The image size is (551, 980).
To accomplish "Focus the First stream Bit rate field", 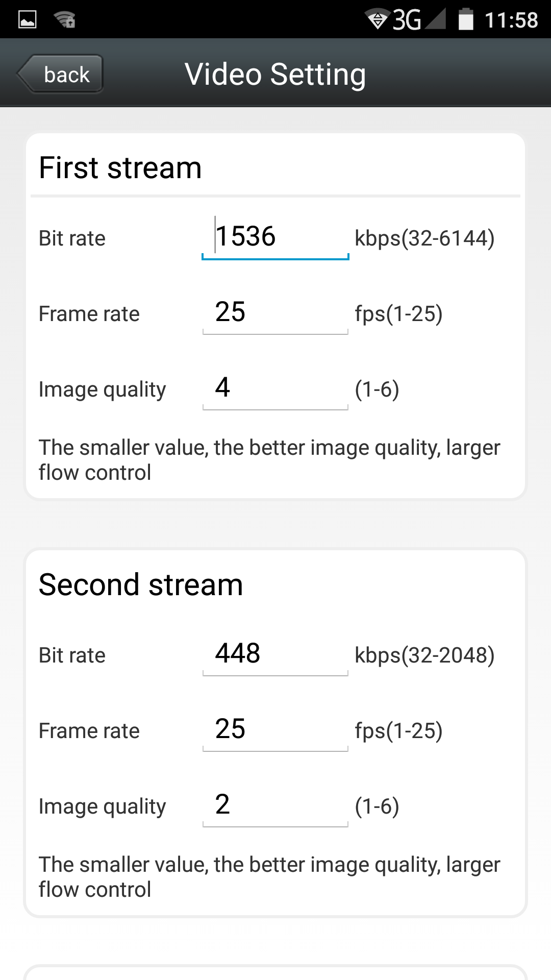I will pyautogui.click(x=275, y=237).
